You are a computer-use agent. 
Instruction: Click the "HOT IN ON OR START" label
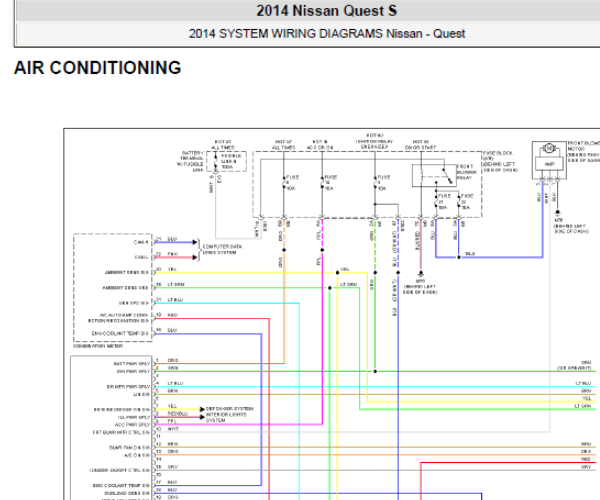pyautogui.click(x=421, y=145)
